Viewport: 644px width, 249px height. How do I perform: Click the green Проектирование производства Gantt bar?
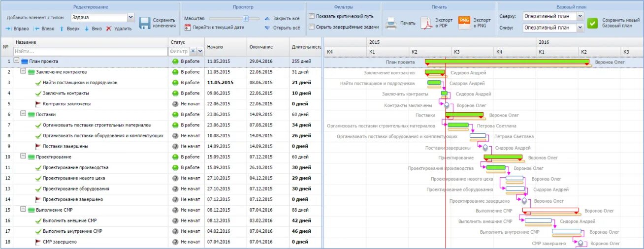pos(496,167)
